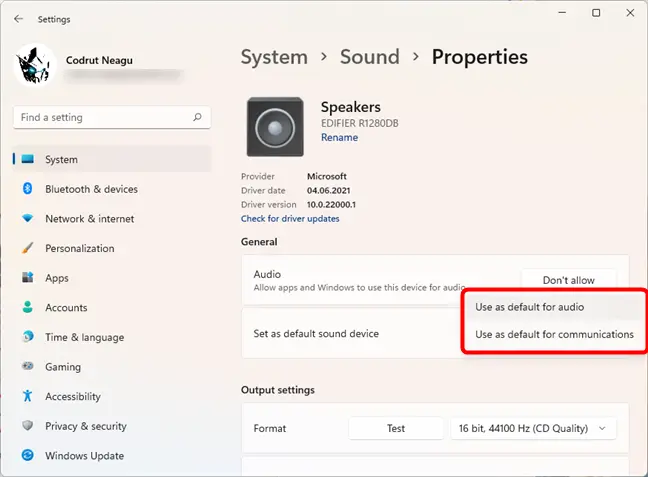Click the Gaming controller icon
This screenshot has height=477, width=648.
click(28, 366)
